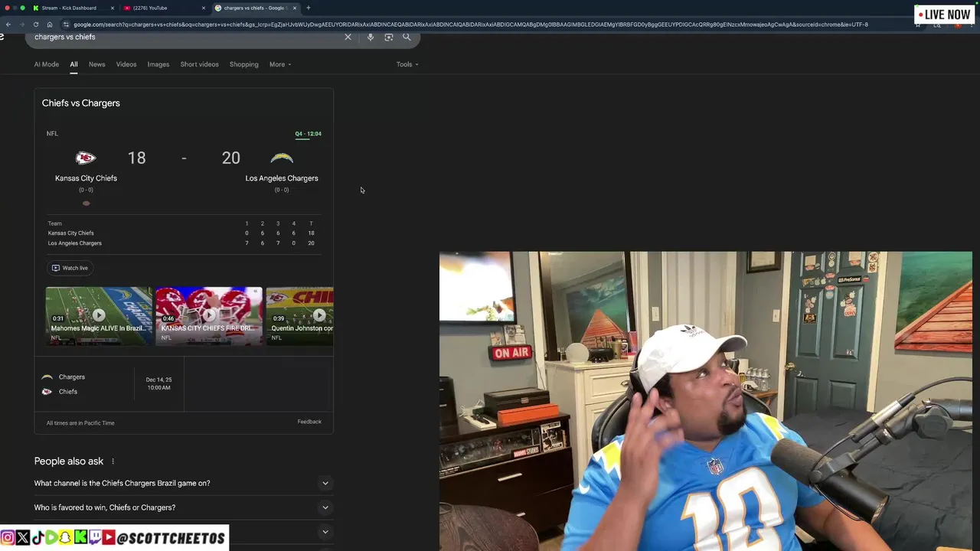Click the browser address bar URL

470,24
